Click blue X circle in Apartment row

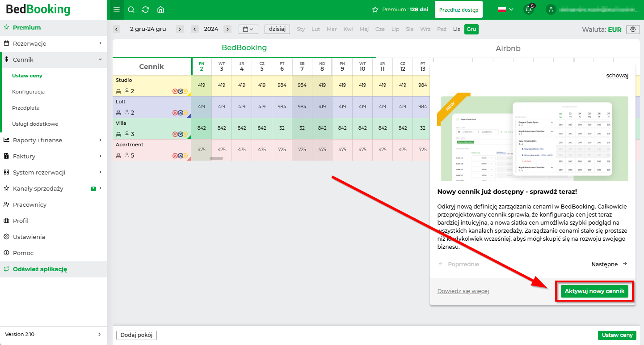pos(180,156)
